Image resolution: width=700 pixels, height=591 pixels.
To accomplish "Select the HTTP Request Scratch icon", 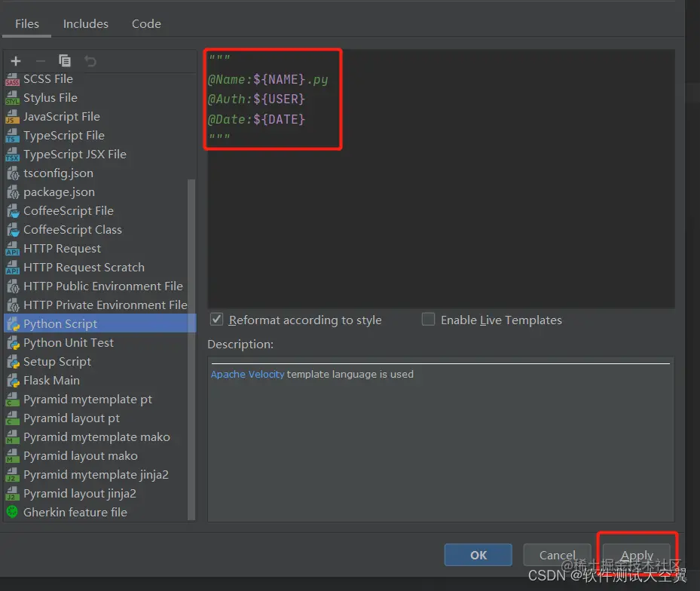I will 13,267.
